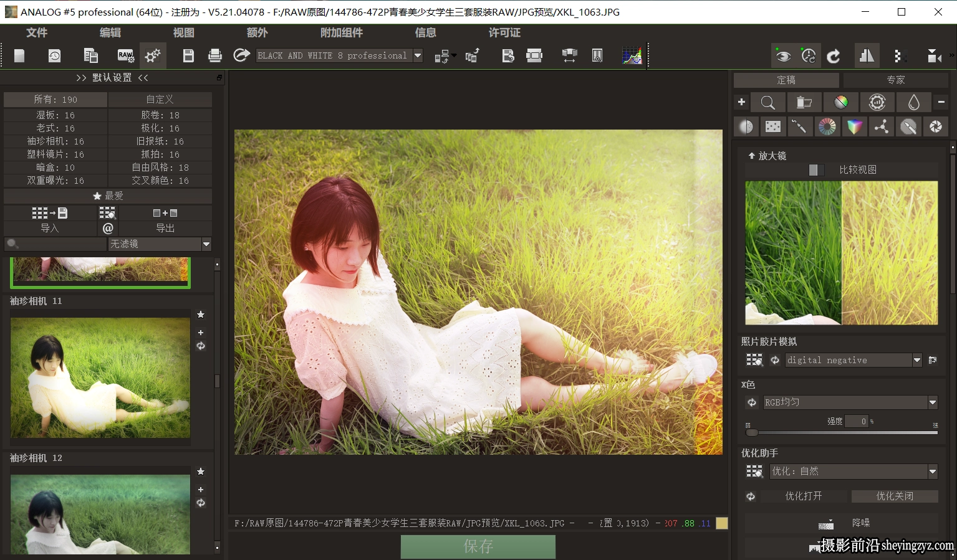
Task: Click the green 保存 save button
Action: (478, 546)
